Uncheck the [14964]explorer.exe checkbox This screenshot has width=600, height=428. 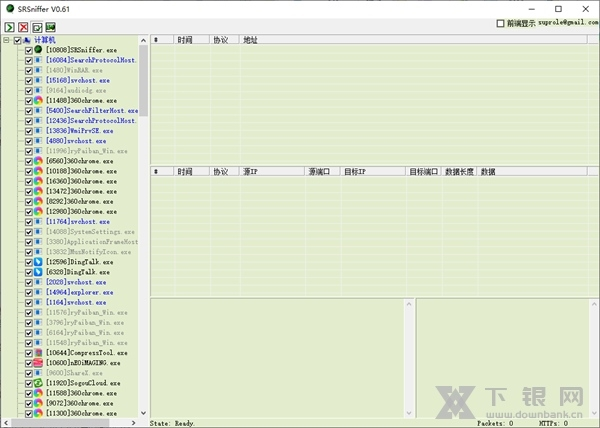click(x=29, y=292)
